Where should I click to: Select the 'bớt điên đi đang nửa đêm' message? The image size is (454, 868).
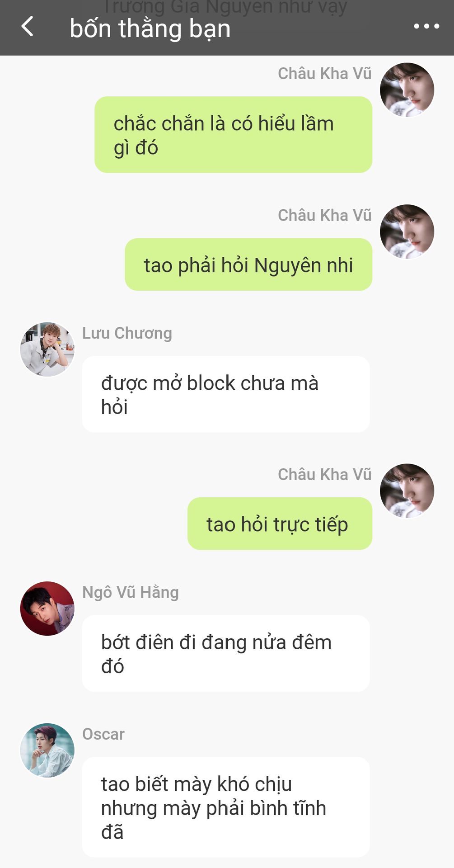(x=226, y=653)
